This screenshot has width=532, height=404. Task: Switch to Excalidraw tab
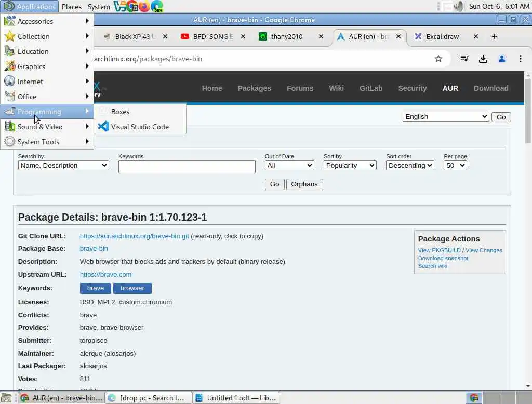(x=443, y=36)
